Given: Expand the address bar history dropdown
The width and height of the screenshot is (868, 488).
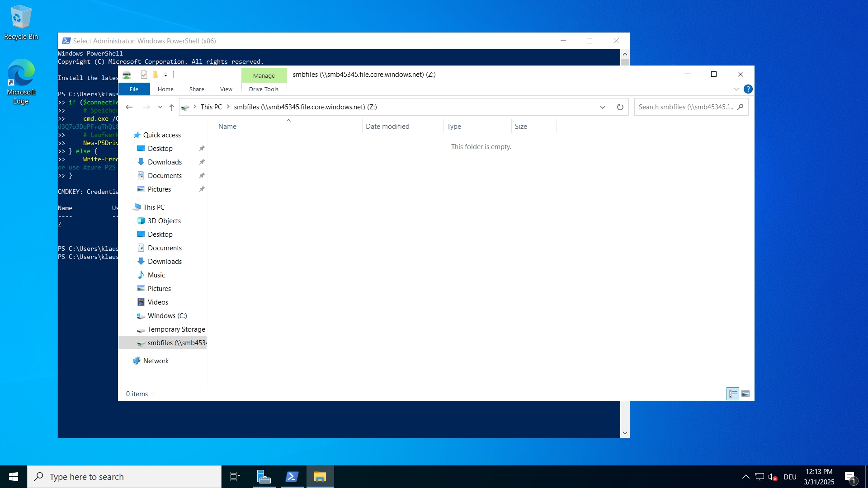Looking at the screenshot, I should click(x=602, y=107).
